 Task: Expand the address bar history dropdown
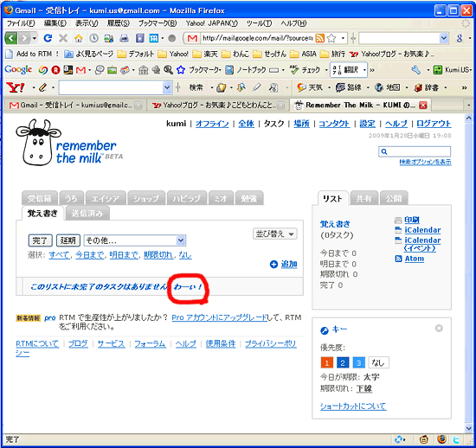coord(343,38)
